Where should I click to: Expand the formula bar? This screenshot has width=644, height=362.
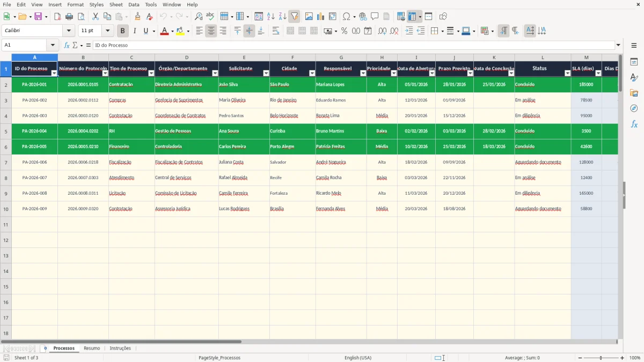(x=618, y=46)
